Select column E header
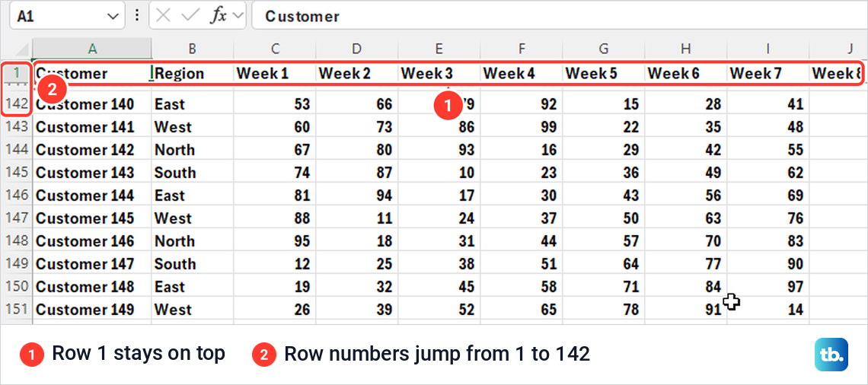This screenshot has width=868, height=385. (x=439, y=49)
